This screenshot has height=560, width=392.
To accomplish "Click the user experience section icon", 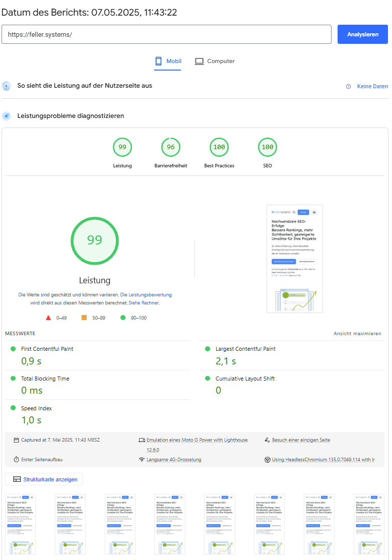I will pos(7,86).
